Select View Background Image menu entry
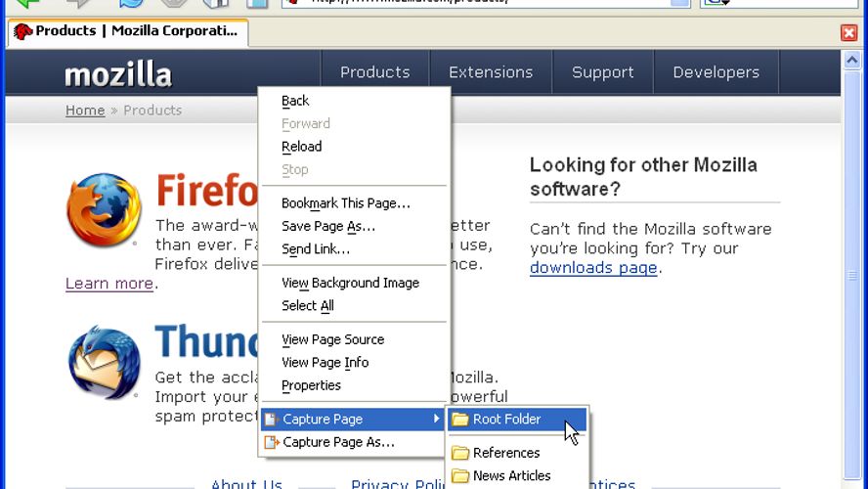Viewport: 868px width, 489px height. click(x=354, y=283)
